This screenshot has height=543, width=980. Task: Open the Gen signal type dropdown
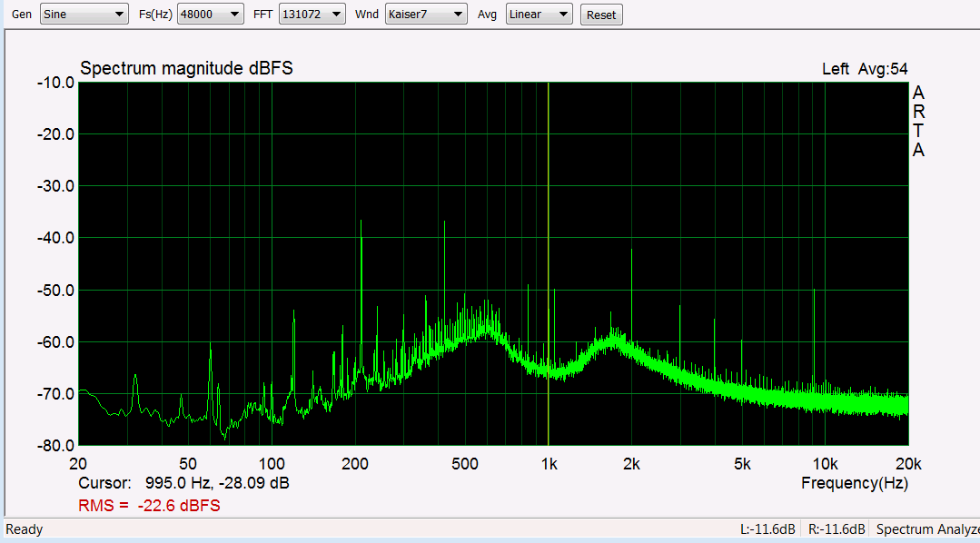(x=84, y=15)
